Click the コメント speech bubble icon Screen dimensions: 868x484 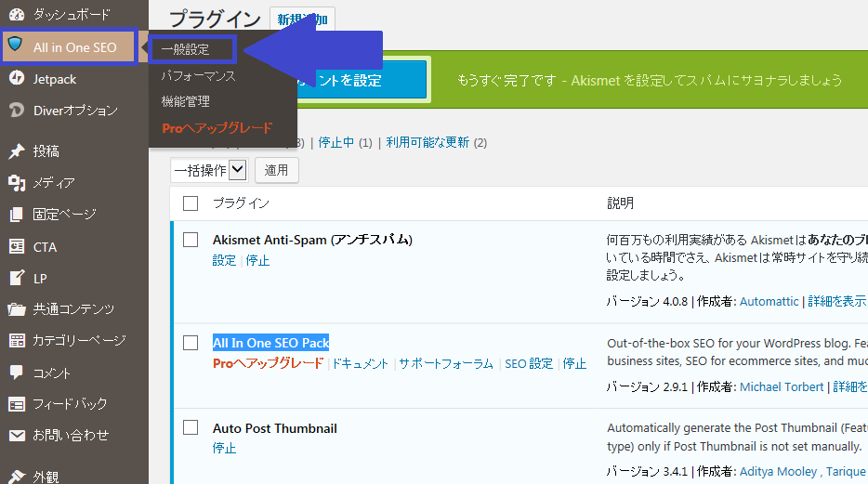(x=16, y=373)
